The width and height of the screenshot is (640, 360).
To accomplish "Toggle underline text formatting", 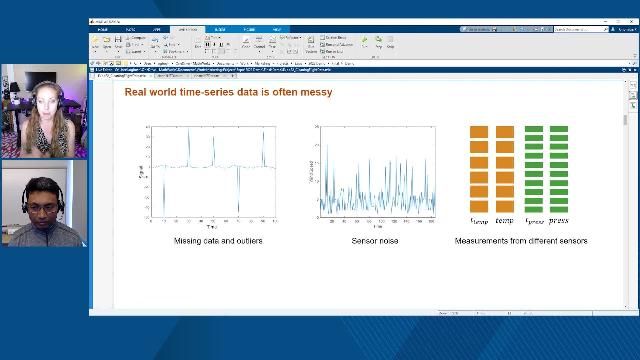I will [221, 44].
